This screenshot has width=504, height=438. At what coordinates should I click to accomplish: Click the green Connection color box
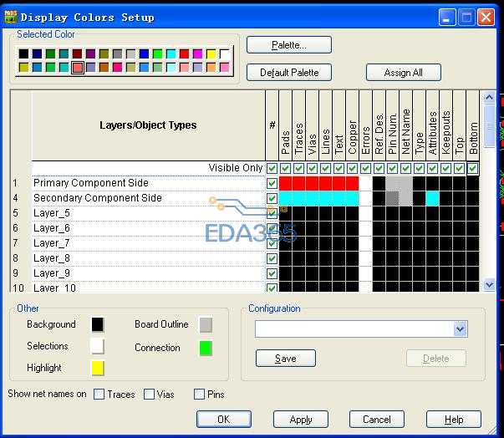coord(206,348)
